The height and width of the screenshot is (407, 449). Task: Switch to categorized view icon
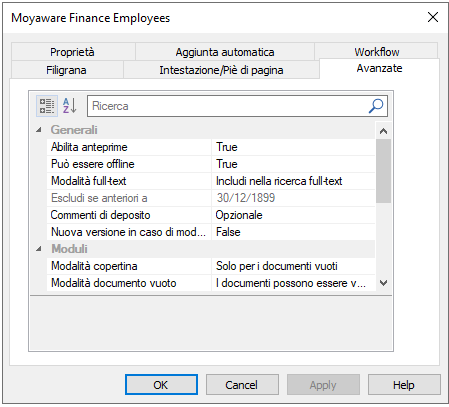[x=47, y=106]
